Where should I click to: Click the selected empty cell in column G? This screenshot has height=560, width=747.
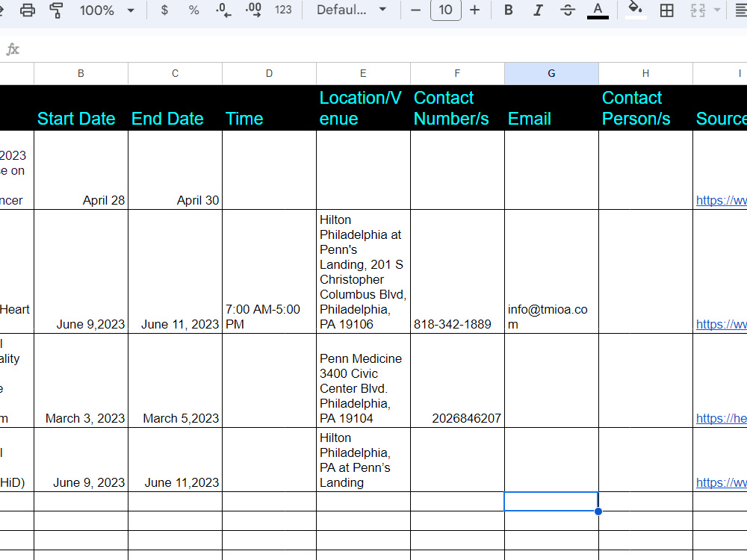pos(551,502)
